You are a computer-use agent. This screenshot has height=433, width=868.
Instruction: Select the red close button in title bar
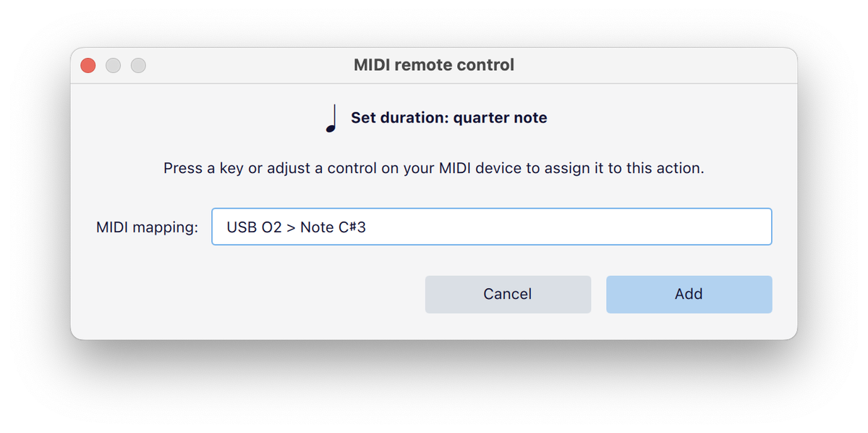click(x=88, y=65)
